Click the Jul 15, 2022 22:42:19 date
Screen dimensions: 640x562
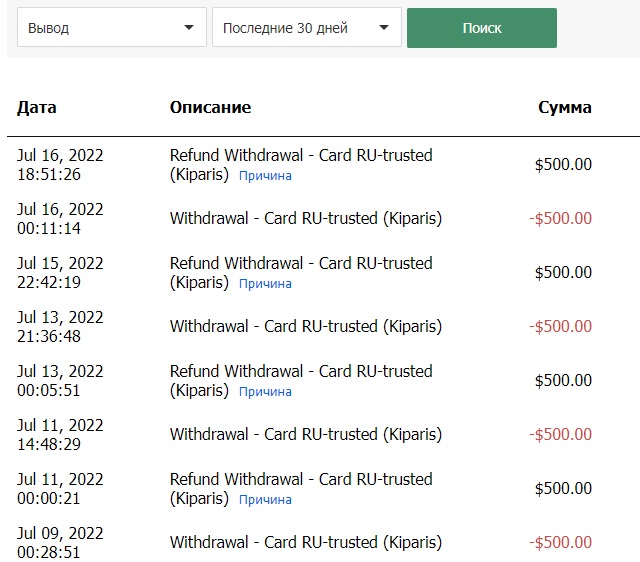[x=60, y=273]
